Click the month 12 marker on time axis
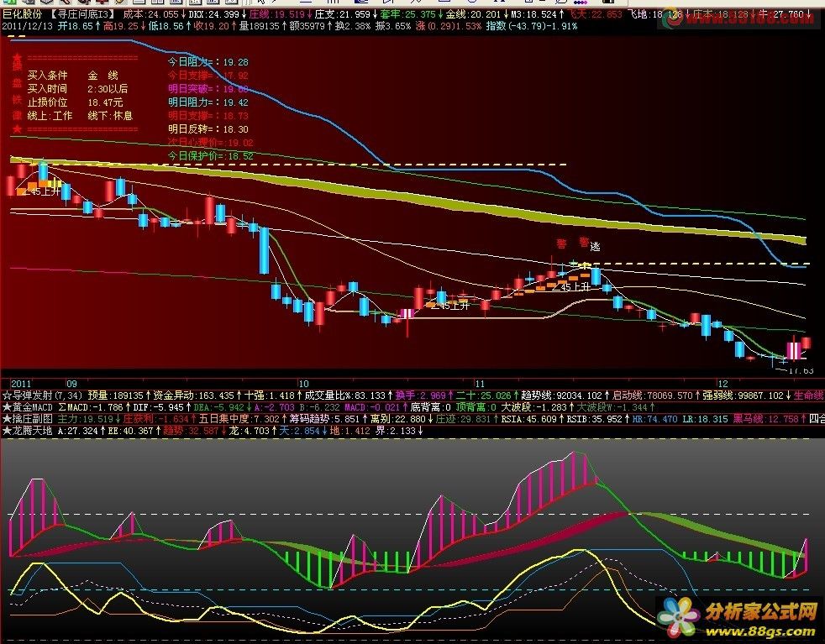The width and height of the screenshot is (825, 644). coord(723,384)
